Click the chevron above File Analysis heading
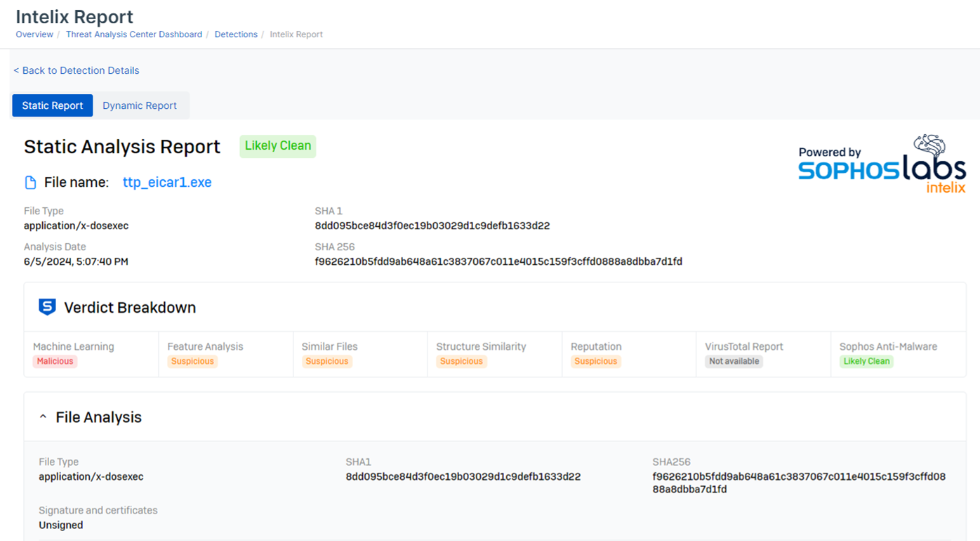The width and height of the screenshot is (980, 541). click(43, 416)
